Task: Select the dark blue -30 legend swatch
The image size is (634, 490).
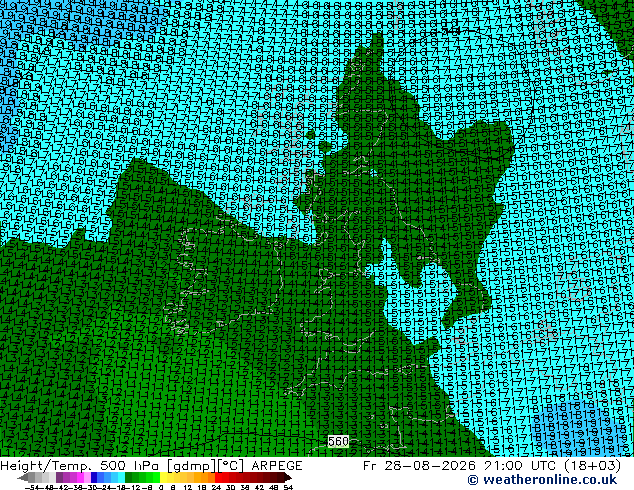Action: point(94,477)
